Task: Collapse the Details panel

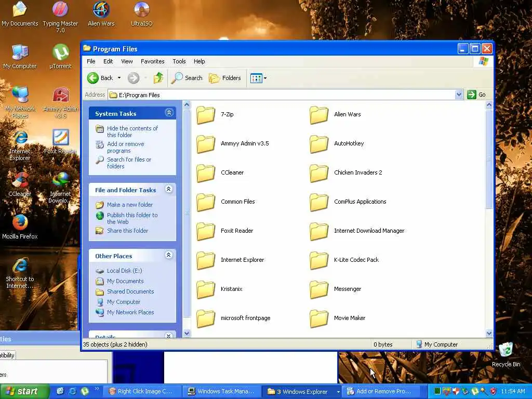Action: 169,336
